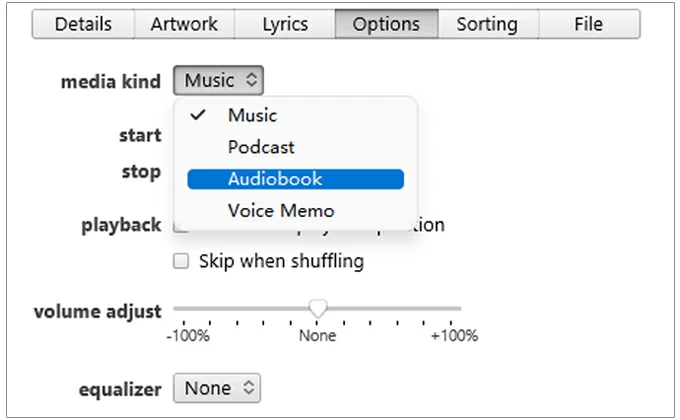Select the Options tab
This screenshot has height=420, width=680.
click(x=387, y=24)
